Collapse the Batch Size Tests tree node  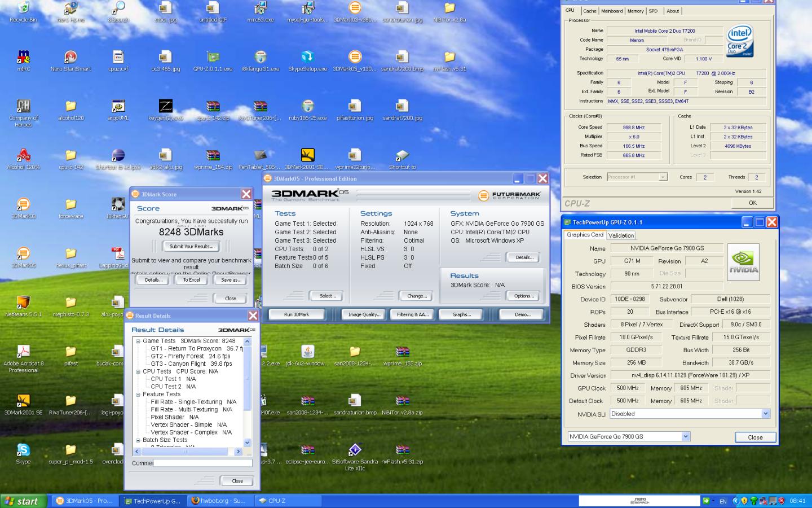[138, 440]
